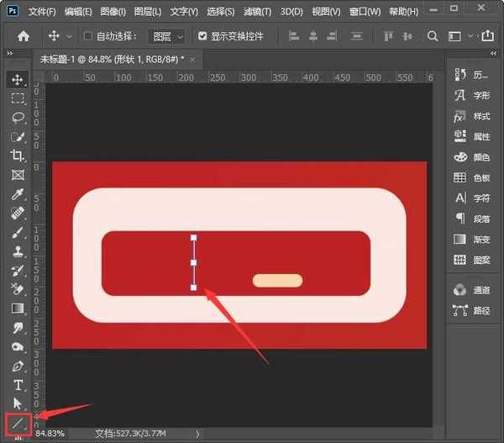The height and width of the screenshot is (443, 504).
Task: Select the Horizontal Type tool
Action: tap(18, 385)
